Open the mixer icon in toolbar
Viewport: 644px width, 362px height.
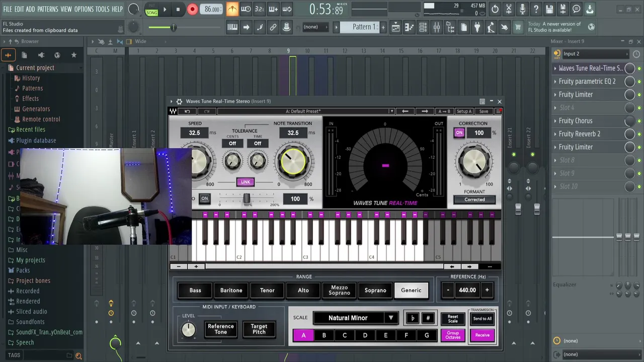(437, 27)
